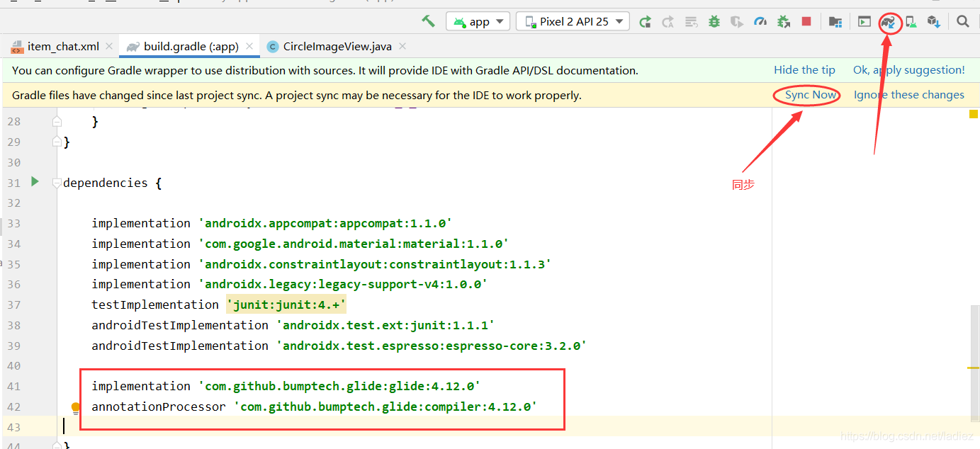This screenshot has height=449, width=980.
Task: Open the AVD Manager phone icon
Action: [x=911, y=22]
